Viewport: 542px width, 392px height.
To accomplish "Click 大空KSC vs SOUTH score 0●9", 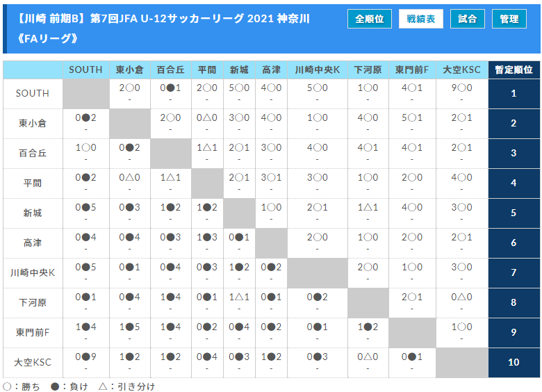I will (85, 357).
